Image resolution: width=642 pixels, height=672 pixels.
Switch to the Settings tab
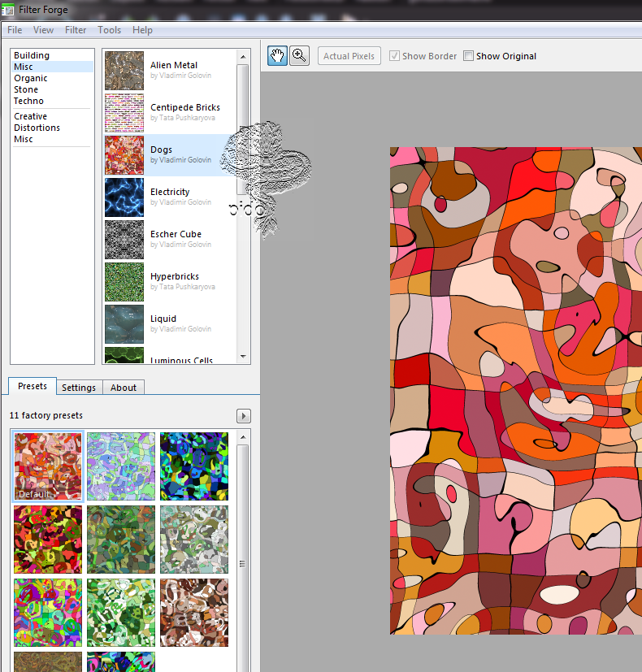click(x=80, y=388)
